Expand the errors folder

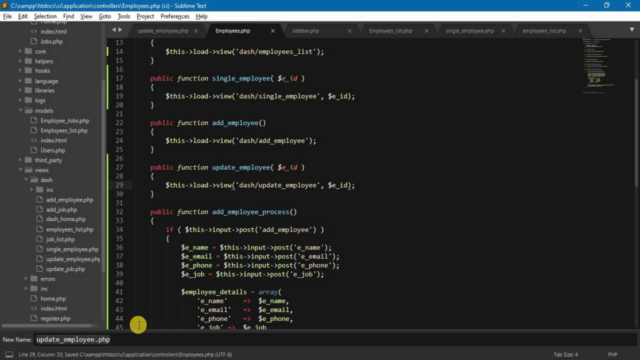(x=26, y=279)
